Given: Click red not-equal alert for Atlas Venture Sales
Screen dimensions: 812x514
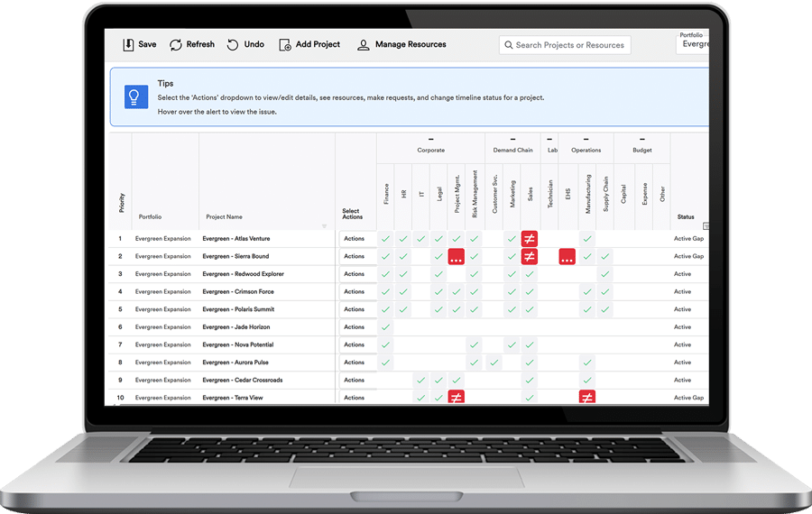Looking at the screenshot, I should coord(530,239).
